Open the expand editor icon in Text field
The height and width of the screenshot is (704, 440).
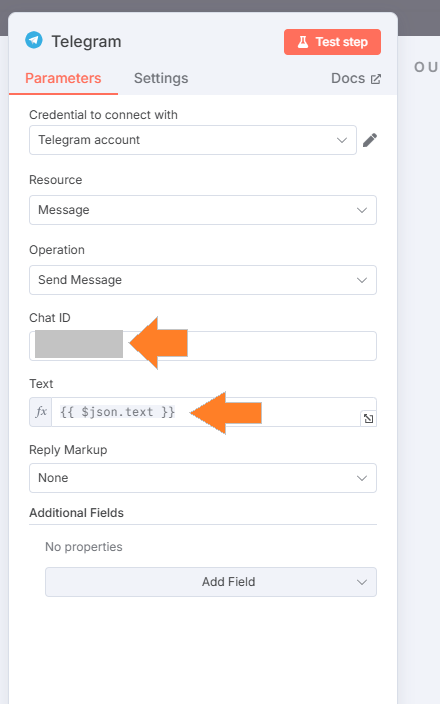coord(368,418)
